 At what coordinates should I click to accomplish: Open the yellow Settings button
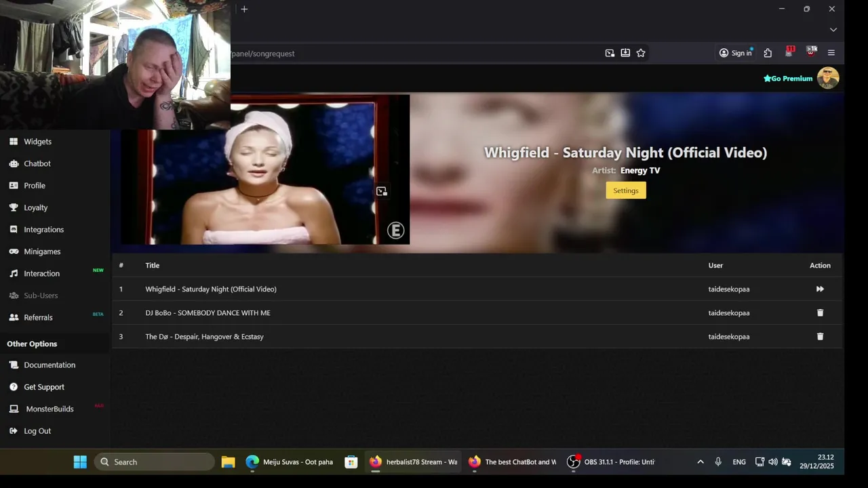626,190
